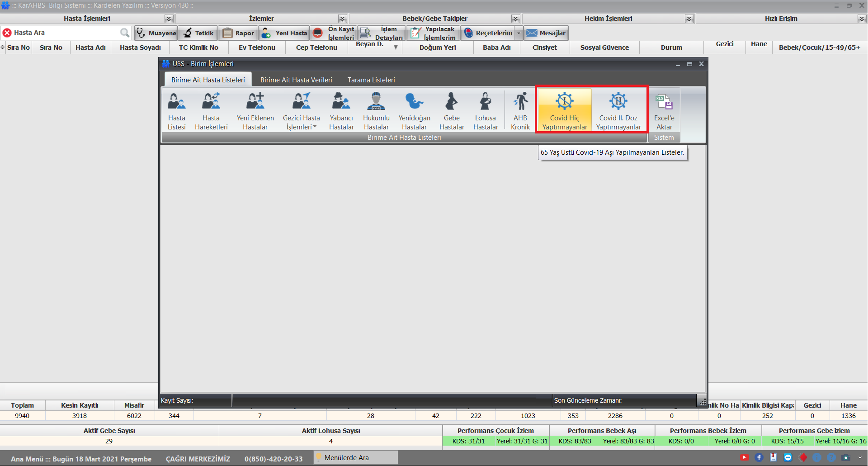Click the Muayene toolbar button
Image resolution: width=868 pixels, height=466 pixels.
(x=156, y=33)
